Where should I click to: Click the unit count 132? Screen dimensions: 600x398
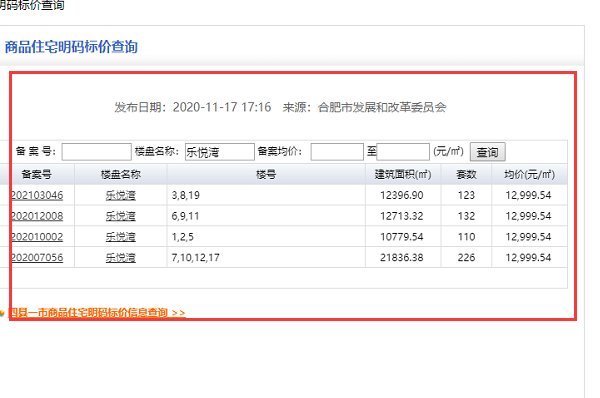(466, 216)
